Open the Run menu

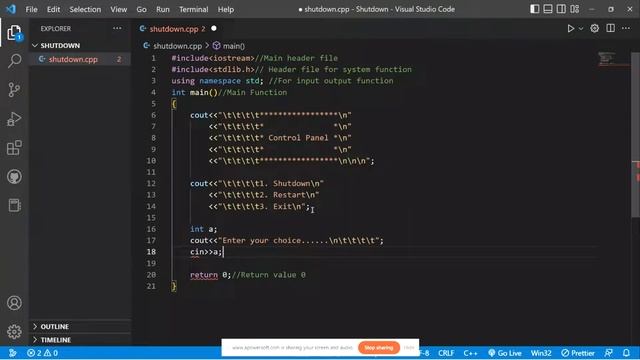pos(163,9)
